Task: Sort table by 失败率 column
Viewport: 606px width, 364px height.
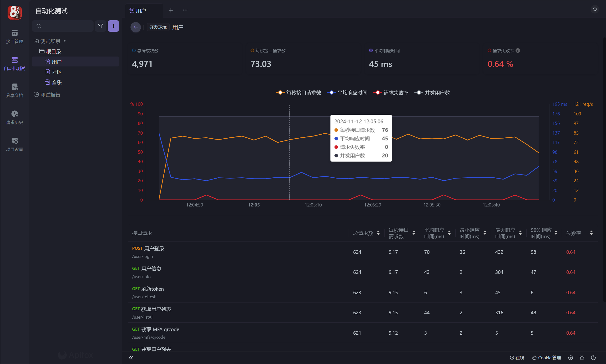Action: pos(591,233)
